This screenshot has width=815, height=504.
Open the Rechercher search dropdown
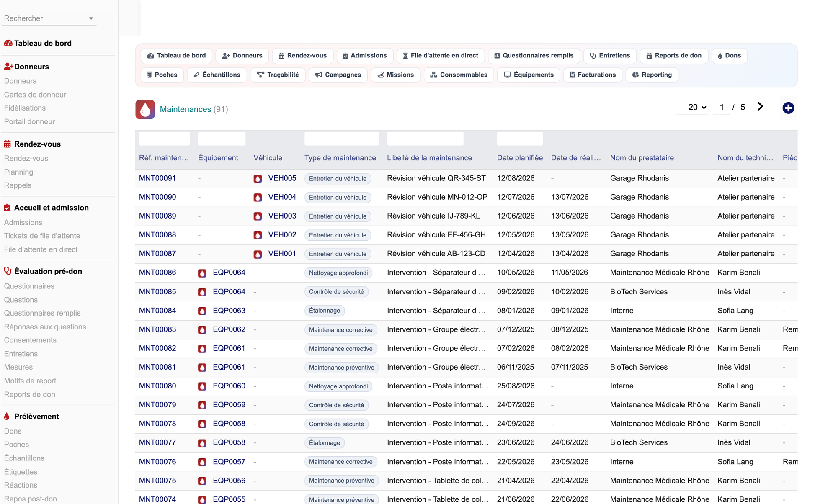coord(49,18)
